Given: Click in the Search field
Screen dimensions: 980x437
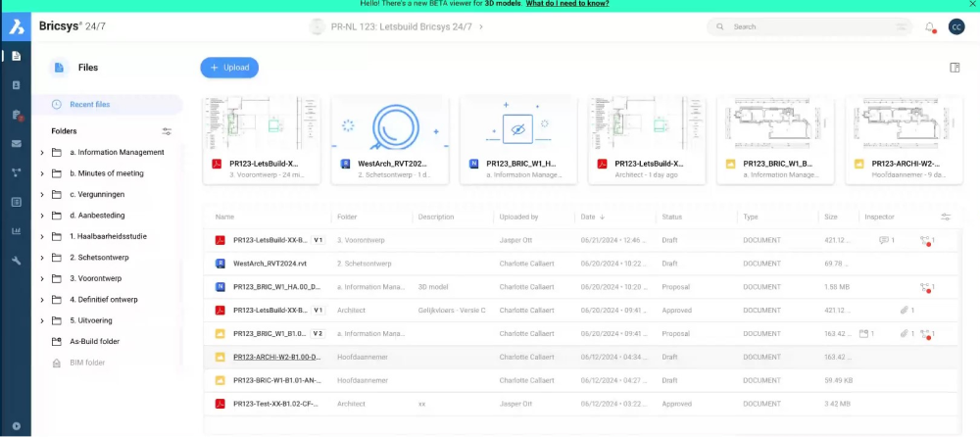Looking at the screenshot, I should click(808, 26).
